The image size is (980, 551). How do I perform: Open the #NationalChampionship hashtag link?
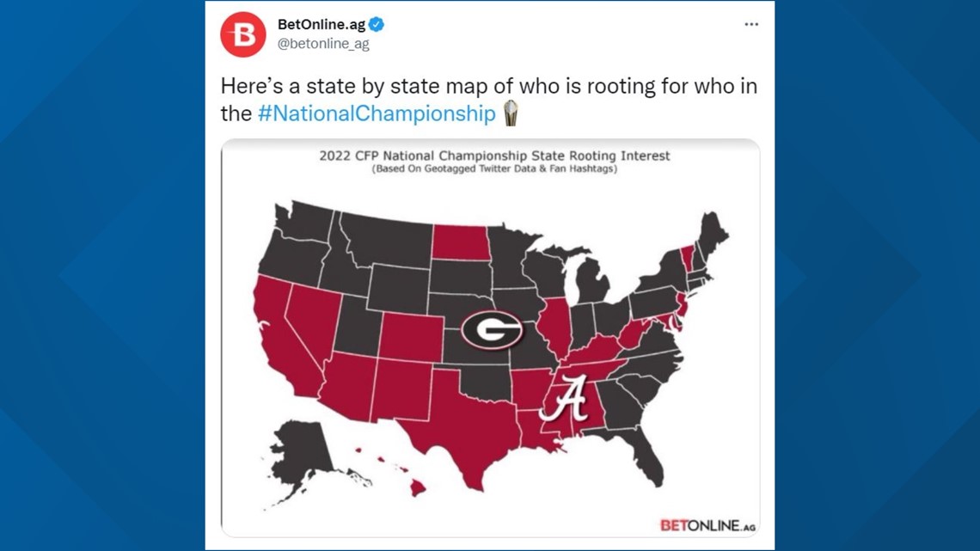tap(377, 113)
